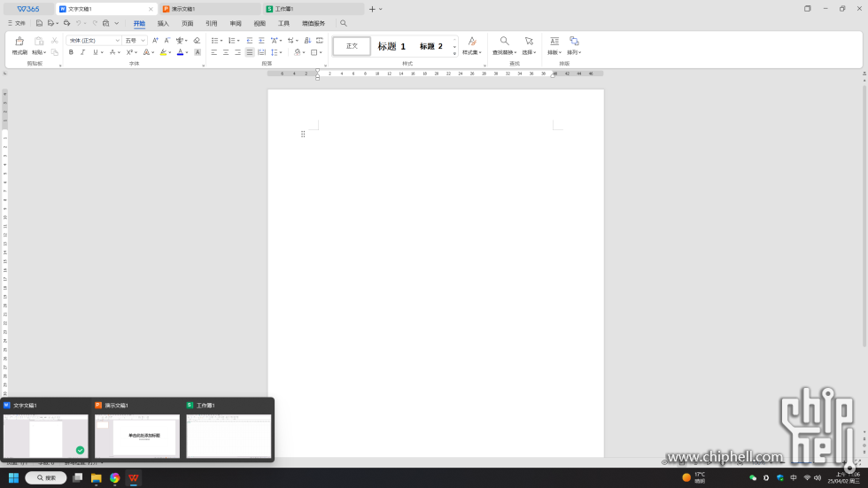This screenshot has width=868, height=488.
Task: Click the new tab plus button
Action: [372, 9]
